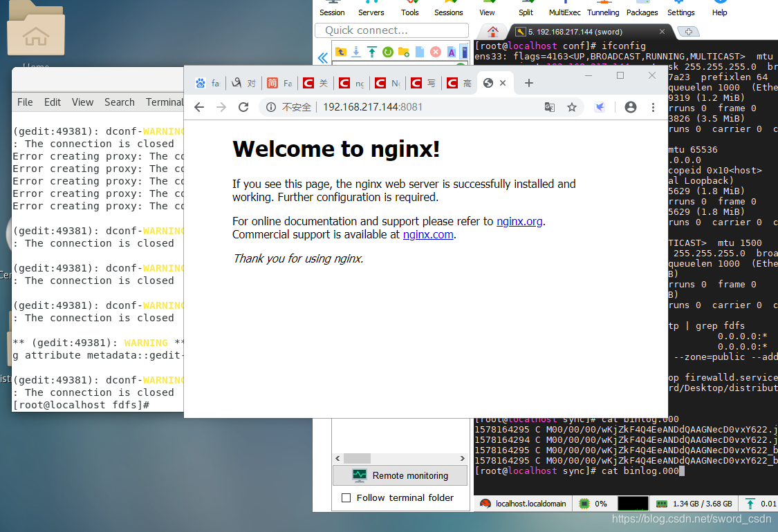
Task: Bookmark this page with the star icon
Action: 572,107
